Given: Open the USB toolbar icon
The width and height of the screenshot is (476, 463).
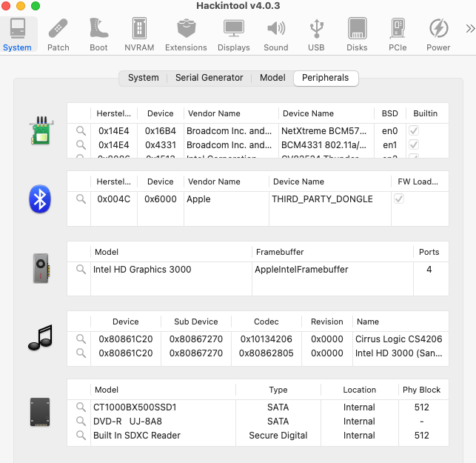Looking at the screenshot, I should pos(316,34).
